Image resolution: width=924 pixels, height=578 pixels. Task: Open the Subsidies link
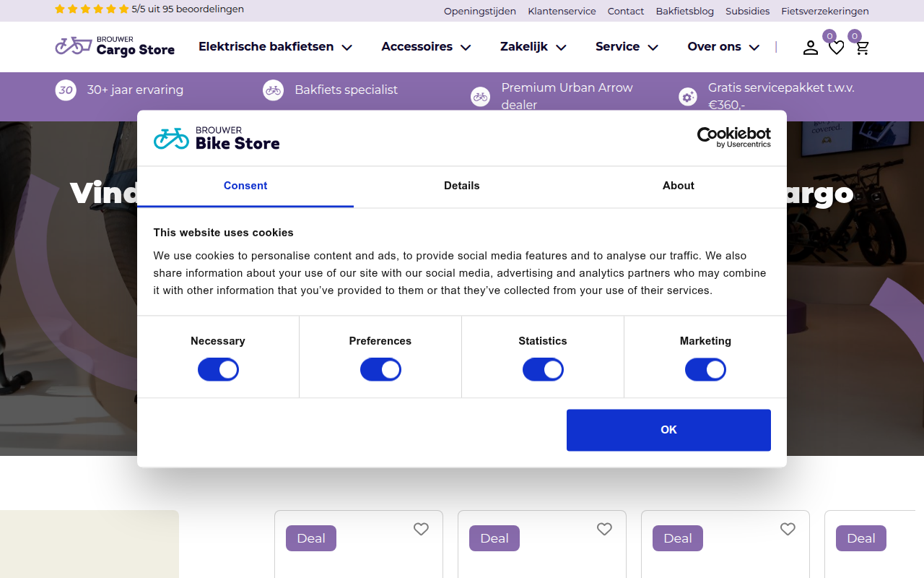[748, 11]
